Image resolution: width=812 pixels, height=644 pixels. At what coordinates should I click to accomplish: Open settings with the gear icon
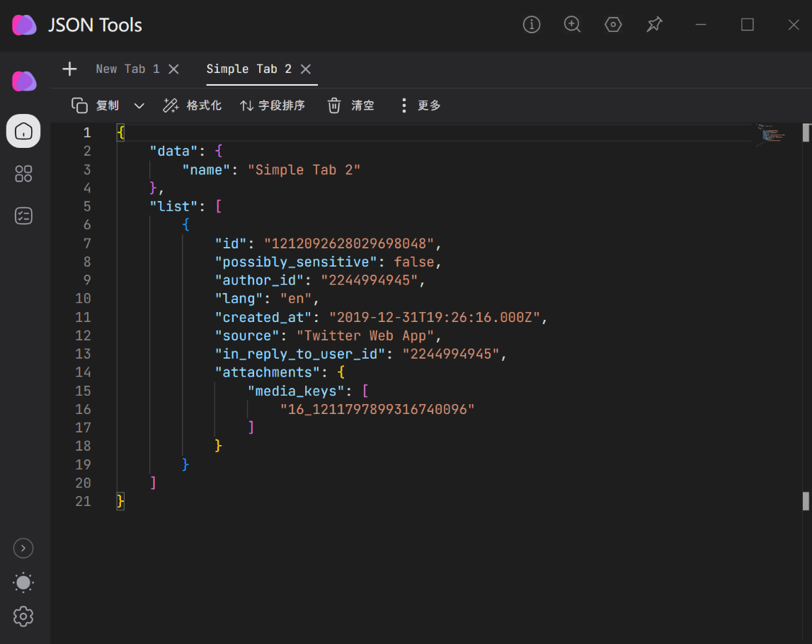point(23,616)
